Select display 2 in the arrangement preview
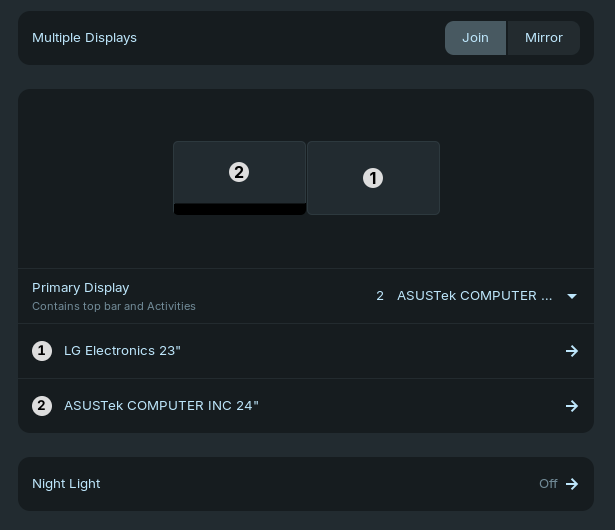Image resolution: width=615 pixels, height=530 pixels. tap(239, 178)
